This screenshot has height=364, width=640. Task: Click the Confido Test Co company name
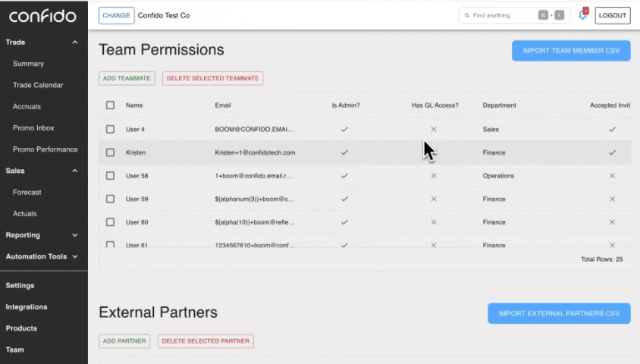coord(164,15)
